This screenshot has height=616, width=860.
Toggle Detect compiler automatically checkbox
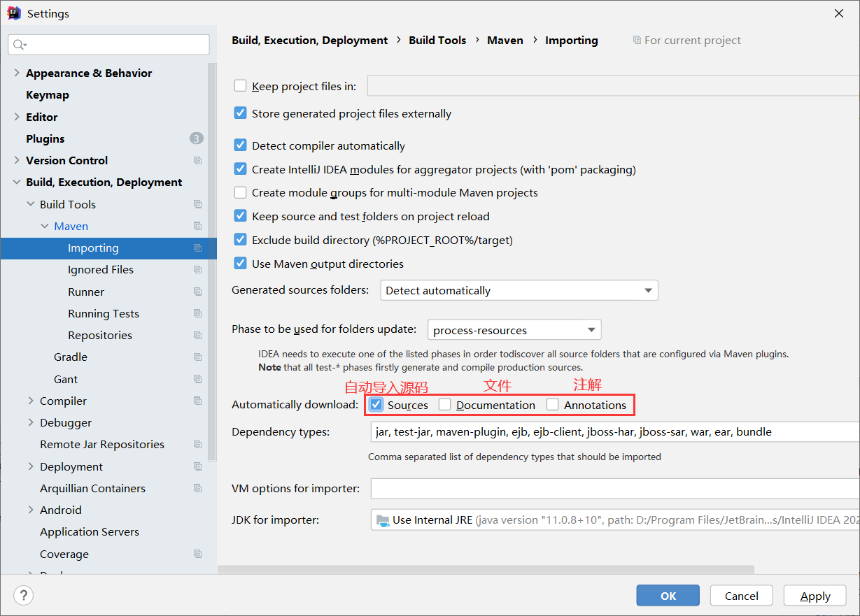pos(240,145)
